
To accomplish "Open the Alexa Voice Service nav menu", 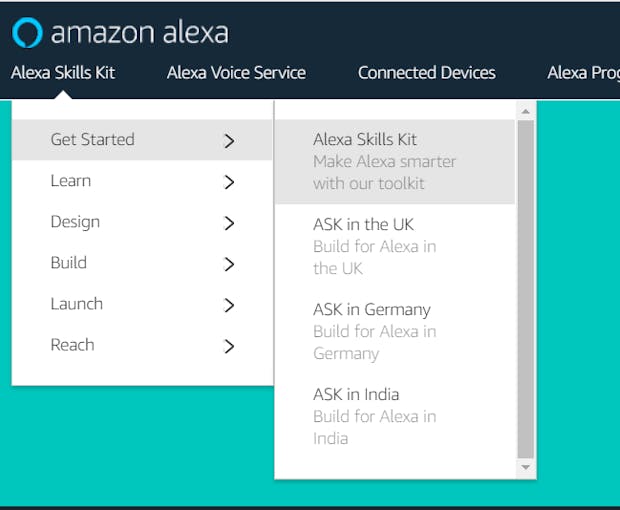I will point(236,73).
